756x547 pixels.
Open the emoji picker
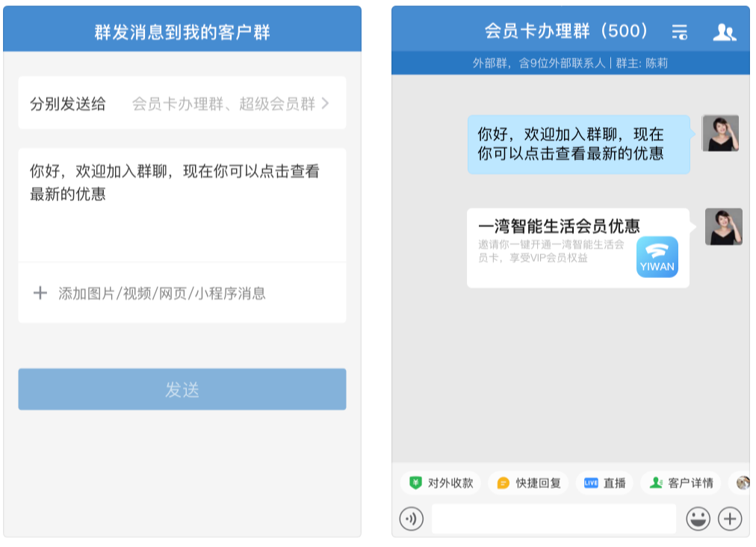point(698,519)
